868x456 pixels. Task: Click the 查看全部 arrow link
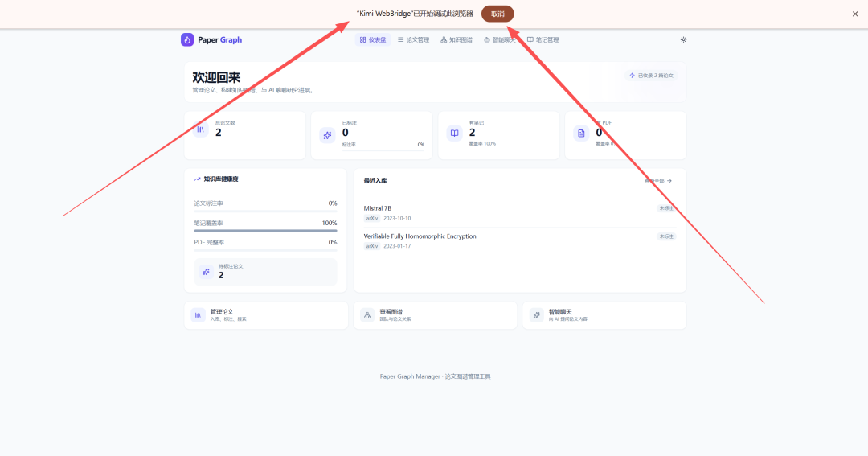[x=658, y=181]
